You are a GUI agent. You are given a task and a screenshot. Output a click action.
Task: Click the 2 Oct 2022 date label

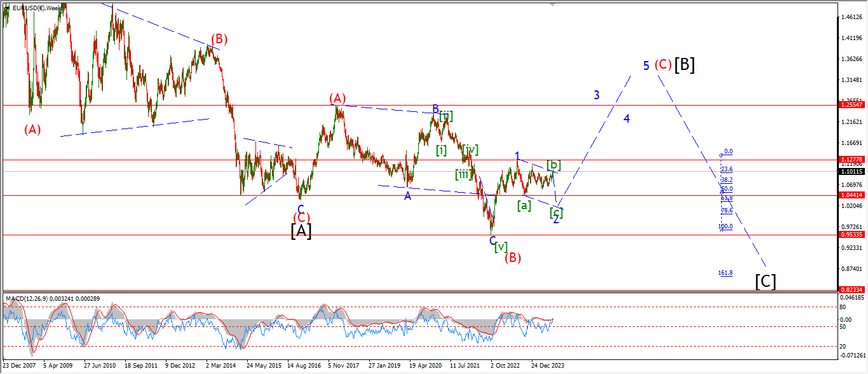505,366
